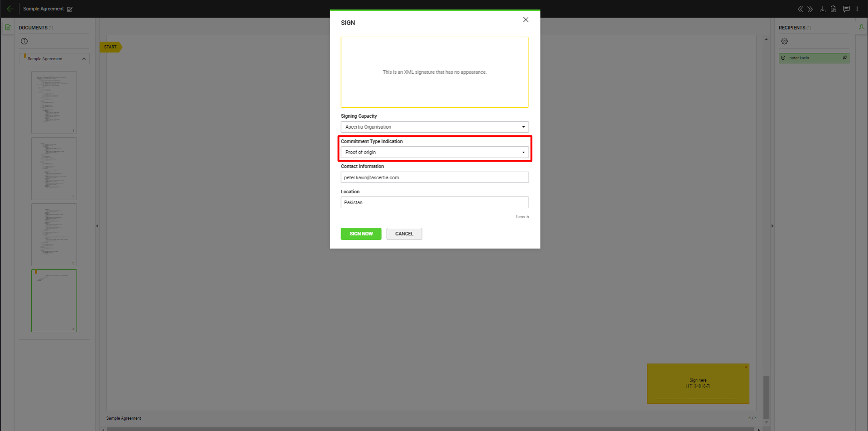Viewport: 868px width, 431px height.
Task: Go to previous field with double-left chevron
Action: (800, 9)
